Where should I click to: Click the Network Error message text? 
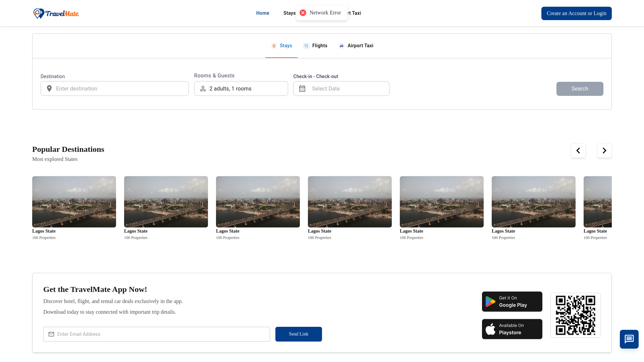click(325, 13)
